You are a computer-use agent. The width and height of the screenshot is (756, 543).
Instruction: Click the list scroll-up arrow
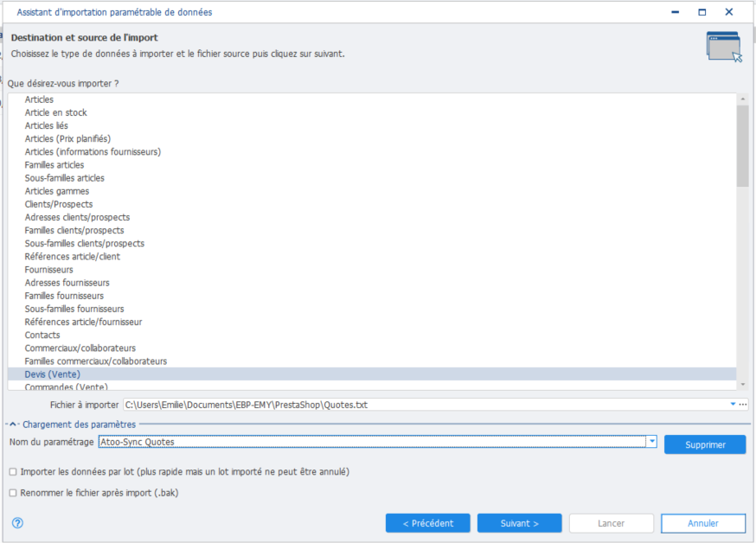click(x=742, y=99)
